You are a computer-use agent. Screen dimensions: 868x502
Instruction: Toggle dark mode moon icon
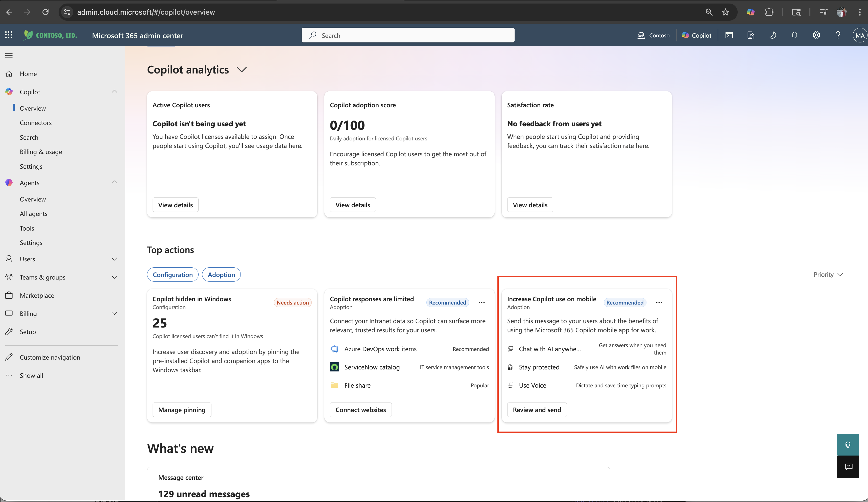click(x=773, y=35)
